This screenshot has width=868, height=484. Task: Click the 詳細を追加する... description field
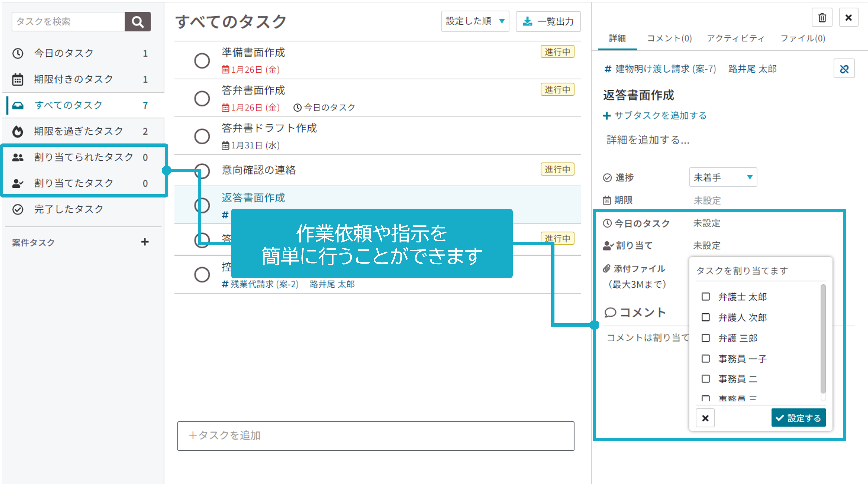648,140
